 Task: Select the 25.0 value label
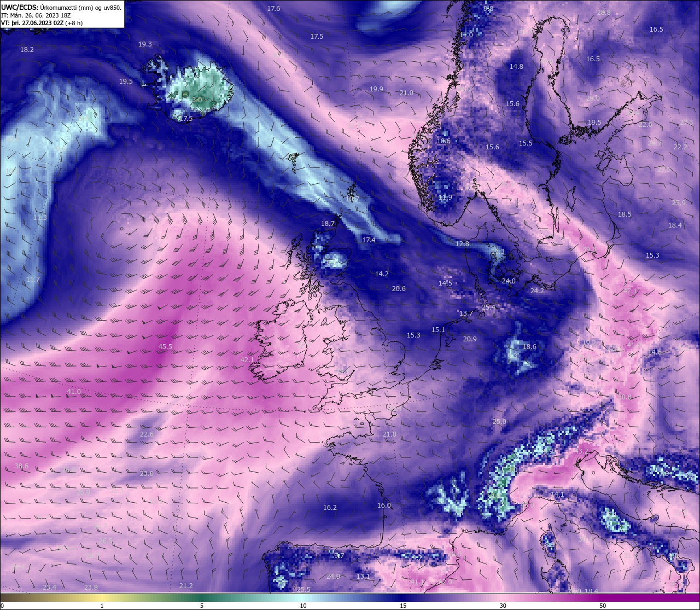pos(499,422)
